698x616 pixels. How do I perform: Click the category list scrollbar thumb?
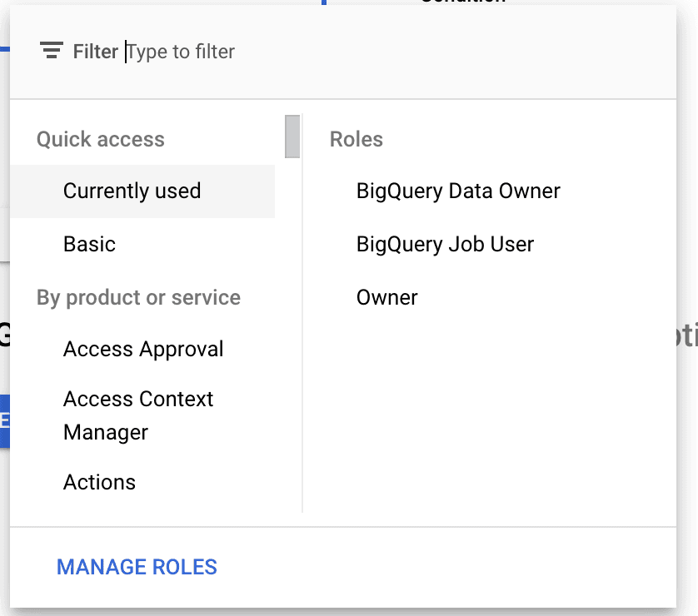click(x=292, y=137)
